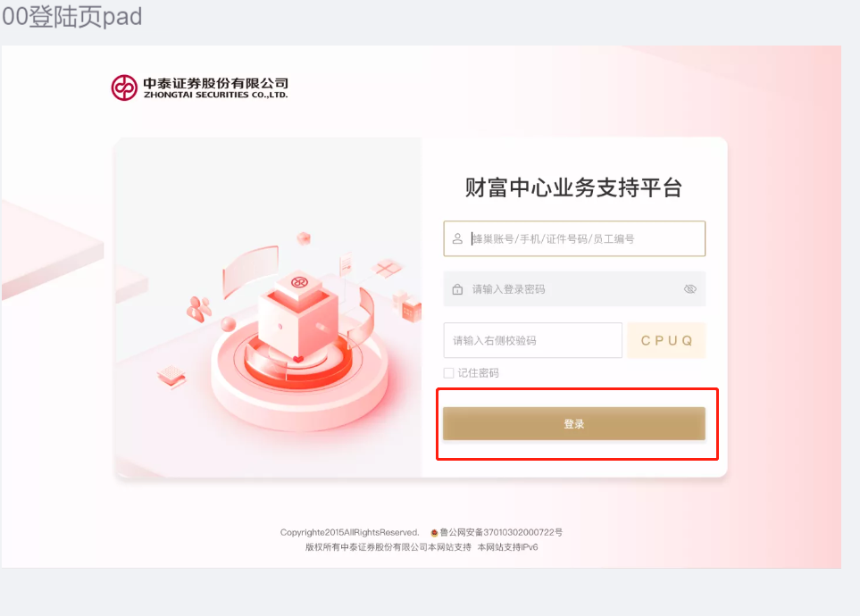Check the 记住密码 checkbox

[x=448, y=373]
